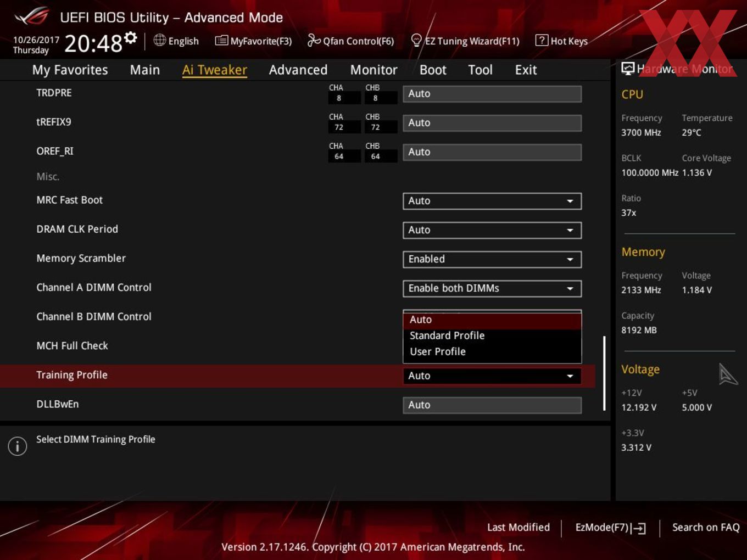Click the Hardware Monitor screen icon
Screen dimensions: 747x560
[627, 69]
